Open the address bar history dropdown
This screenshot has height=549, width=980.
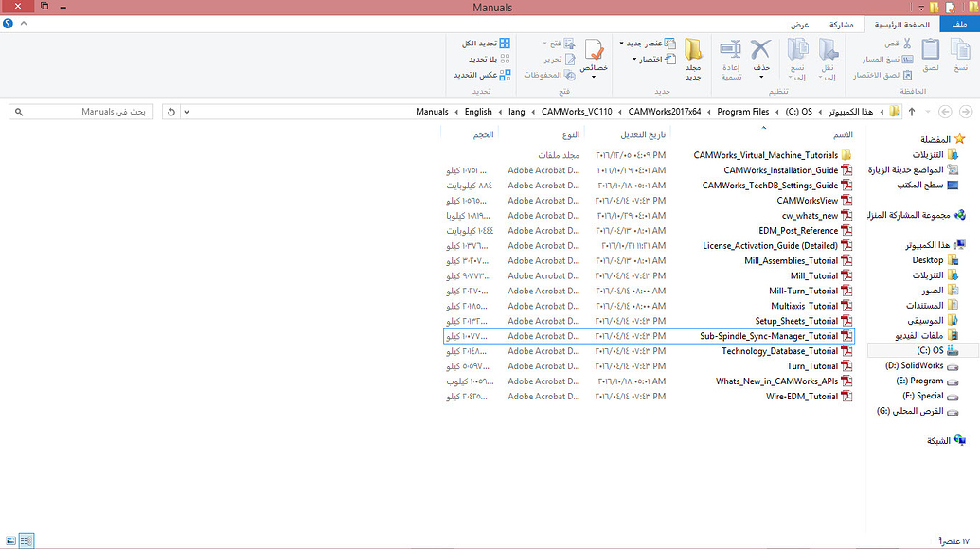click(x=187, y=112)
